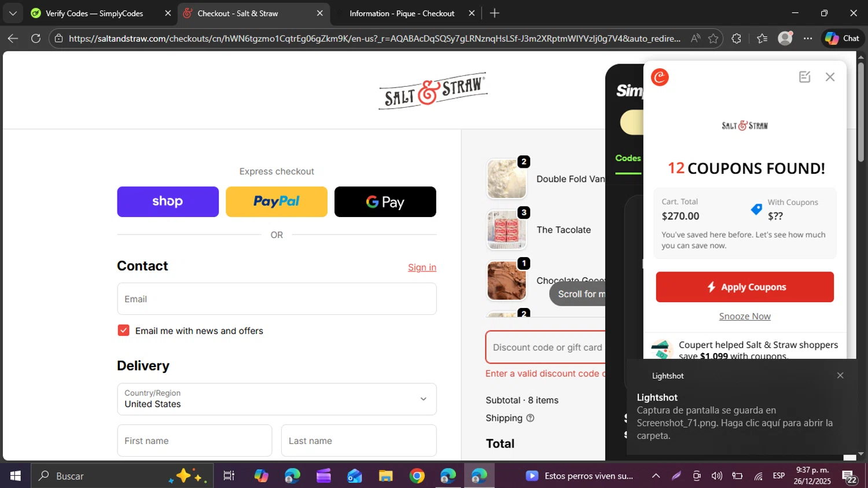Focus the Email input field
Image resolution: width=868 pixels, height=488 pixels.
[277, 299]
